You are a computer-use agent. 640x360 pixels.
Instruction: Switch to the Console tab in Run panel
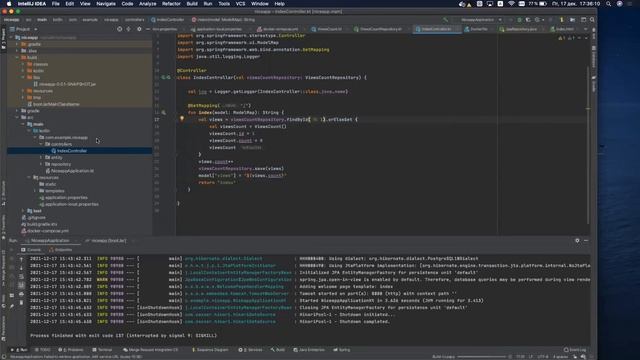[31, 249]
